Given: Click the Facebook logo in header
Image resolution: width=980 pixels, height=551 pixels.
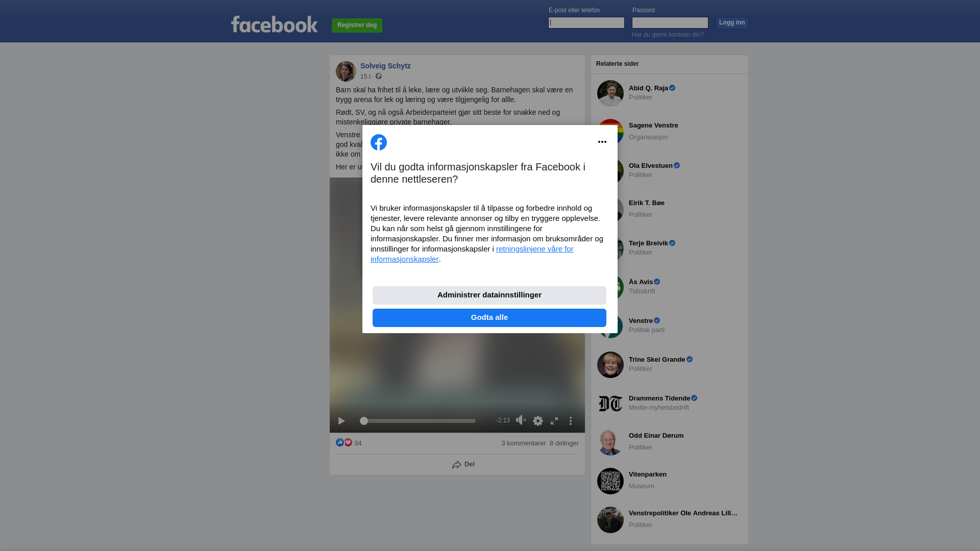Looking at the screenshot, I should click(x=274, y=24).
